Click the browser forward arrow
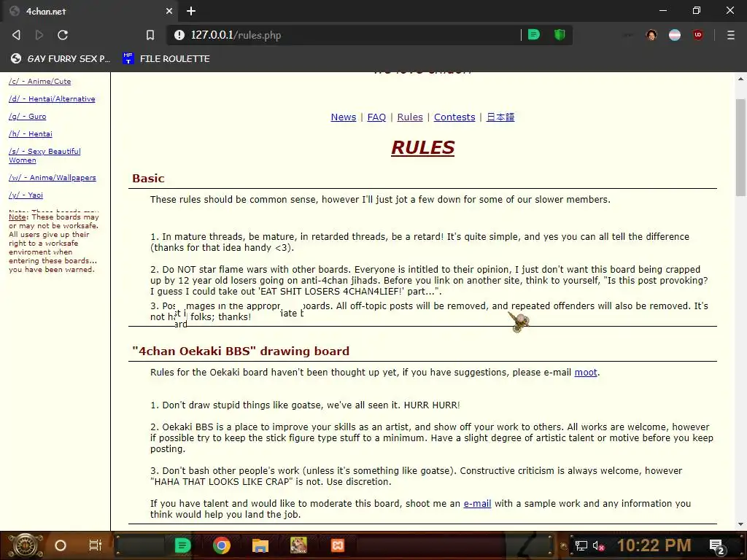This screenshot has height=560, width=747. (x=39, y=35)
